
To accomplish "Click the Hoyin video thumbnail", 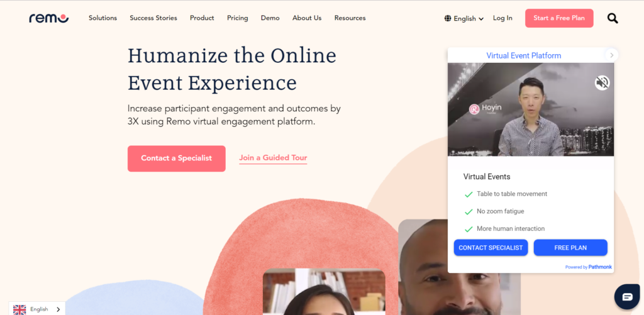I will (531, 109).
